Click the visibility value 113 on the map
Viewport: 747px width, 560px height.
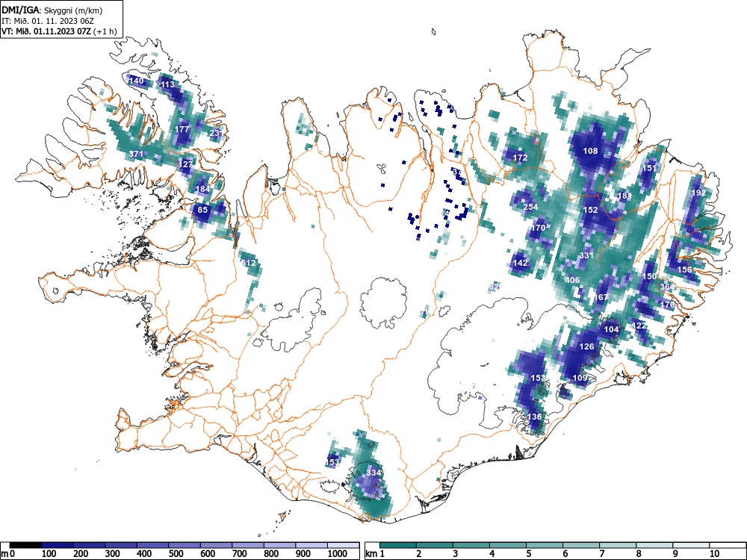[x=167, y=85]
